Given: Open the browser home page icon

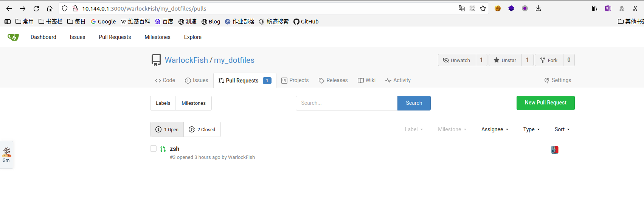Looking at the screenshot, I should [50, 8].
